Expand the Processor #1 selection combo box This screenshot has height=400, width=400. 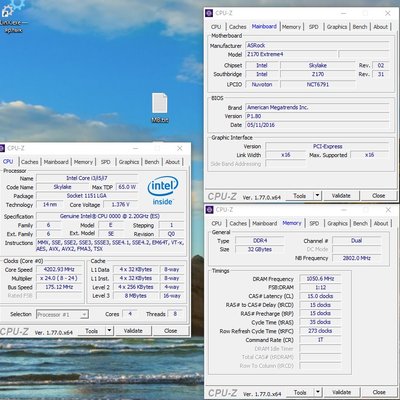(62, 314)
